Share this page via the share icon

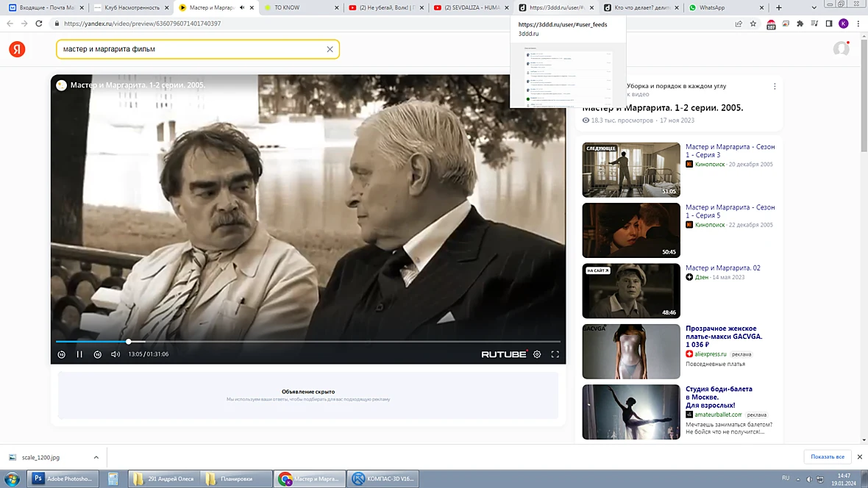pyautogui.click(x=739, y=24)
